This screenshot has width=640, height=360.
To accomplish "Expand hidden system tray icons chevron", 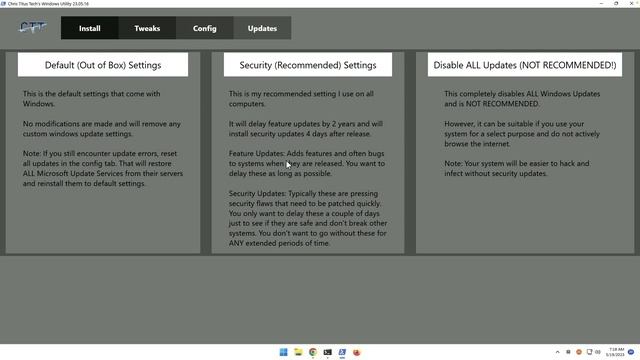I will coord(558,352).
